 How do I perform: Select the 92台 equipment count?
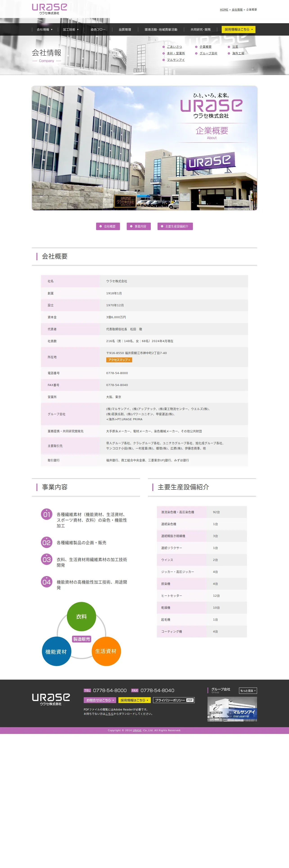[216, 512]
